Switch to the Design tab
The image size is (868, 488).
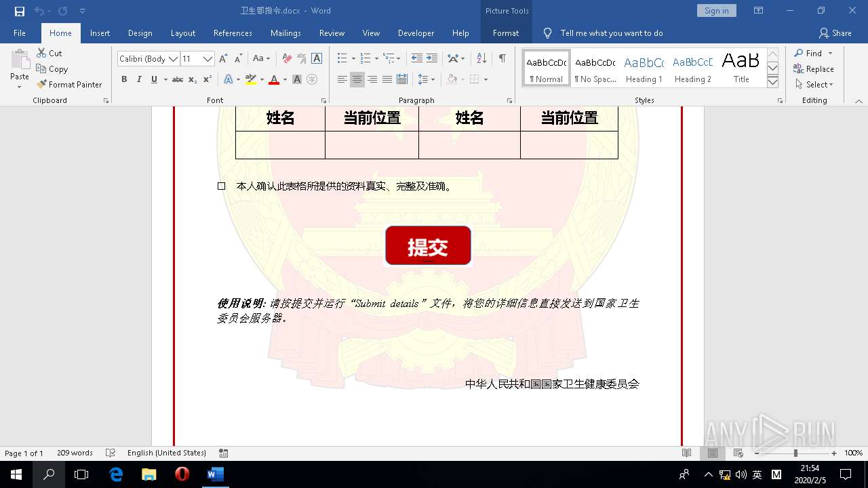click(x=140, y=33)
